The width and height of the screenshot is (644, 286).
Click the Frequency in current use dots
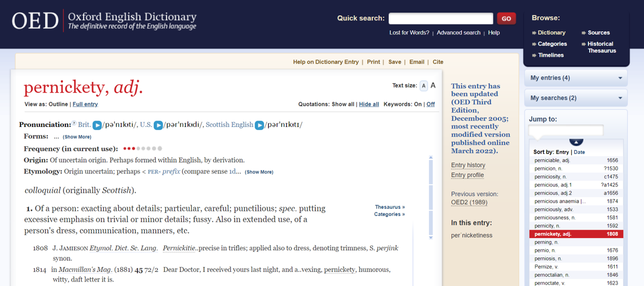(142, 149)
